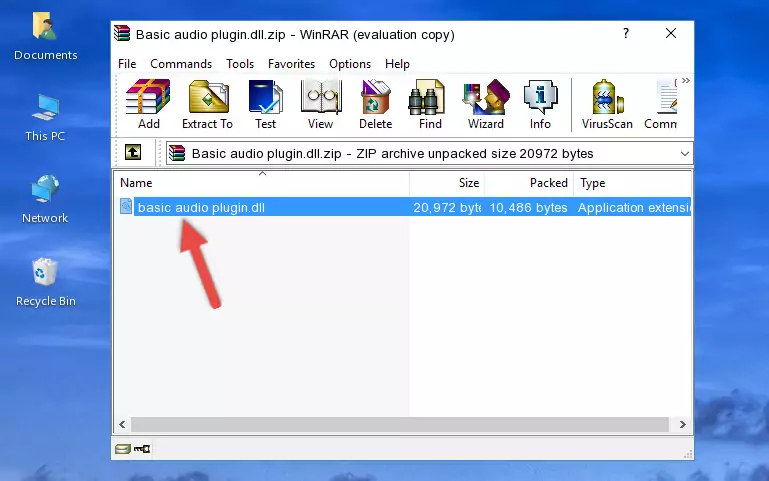This screenshot has width=769, height=481.
Task: Click the '10,486 bytes' packed size cell
Action: point(528,207)
